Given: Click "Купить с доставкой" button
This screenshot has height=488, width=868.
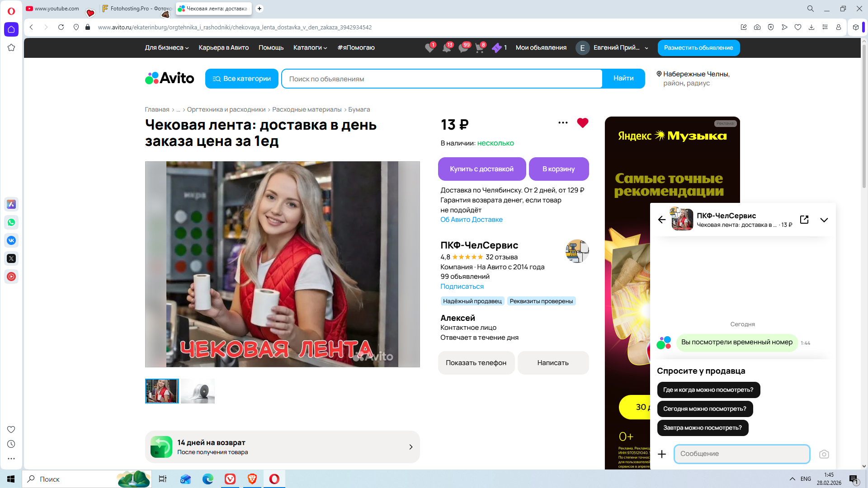Looking at the screenshot, I should coord(481,169).
